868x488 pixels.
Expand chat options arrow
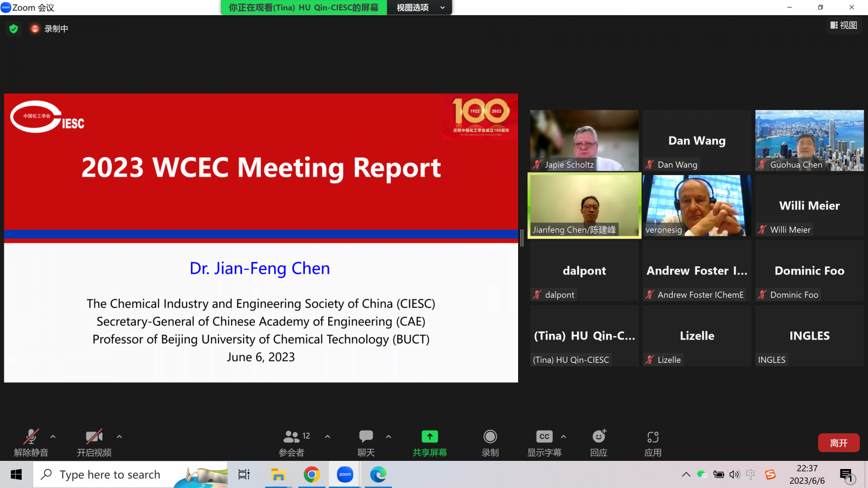click(x=388, y=436)
